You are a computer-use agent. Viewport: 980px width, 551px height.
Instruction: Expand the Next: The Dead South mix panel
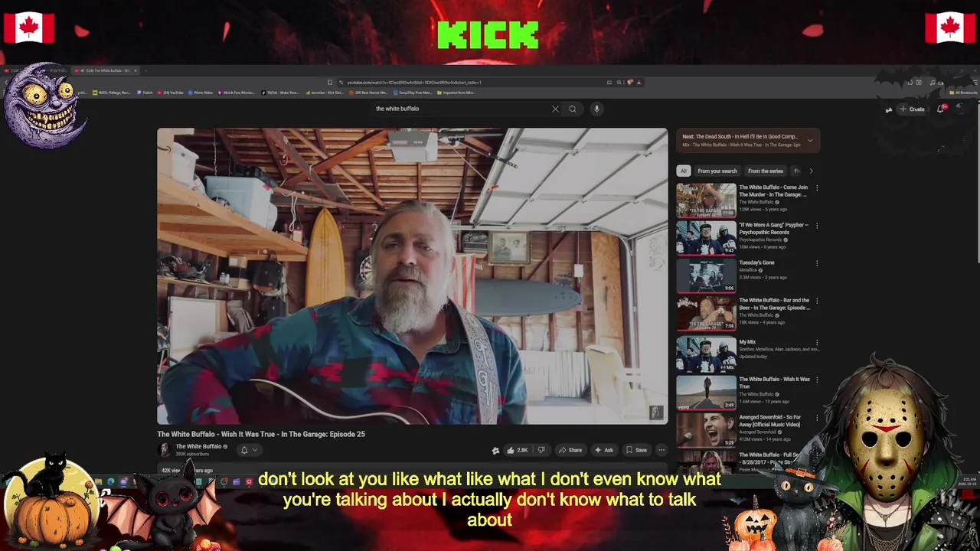810,140
